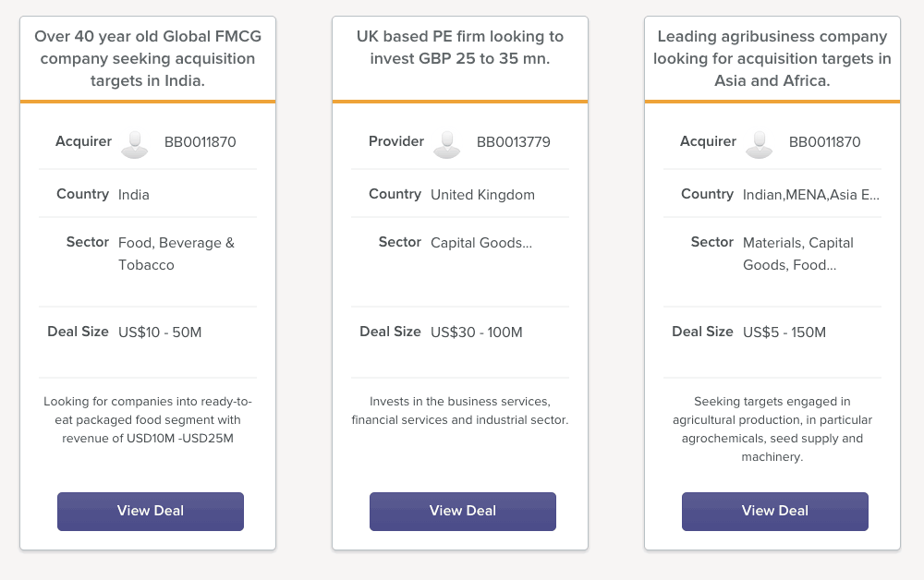Open the Global FMCG company card title
924x580 pixels.
coord(148,58)
